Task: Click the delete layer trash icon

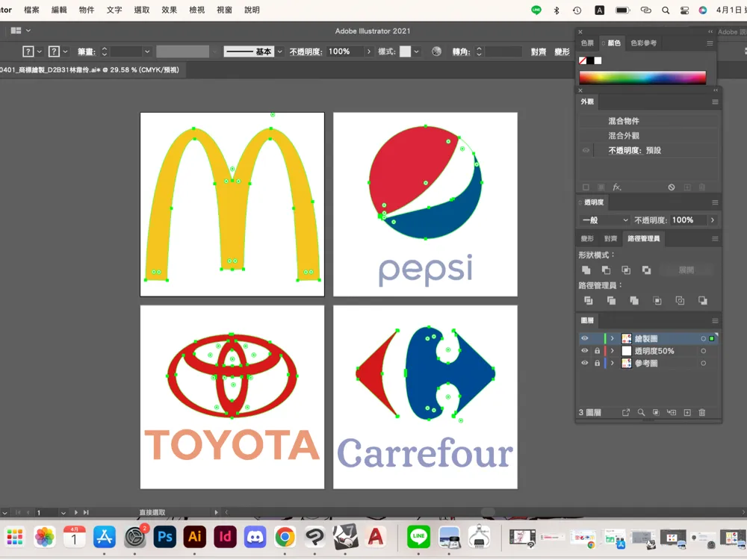Action: coord(701,412)
